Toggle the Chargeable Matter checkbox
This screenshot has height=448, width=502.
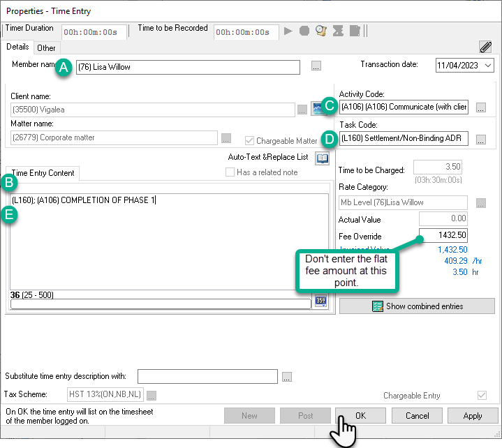[249, 140]
